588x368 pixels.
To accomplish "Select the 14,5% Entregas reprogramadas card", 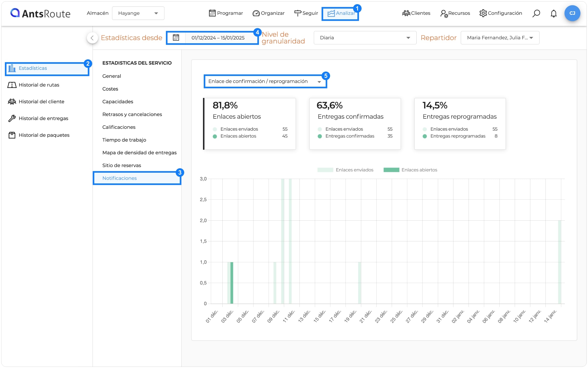I will [460, 124].
